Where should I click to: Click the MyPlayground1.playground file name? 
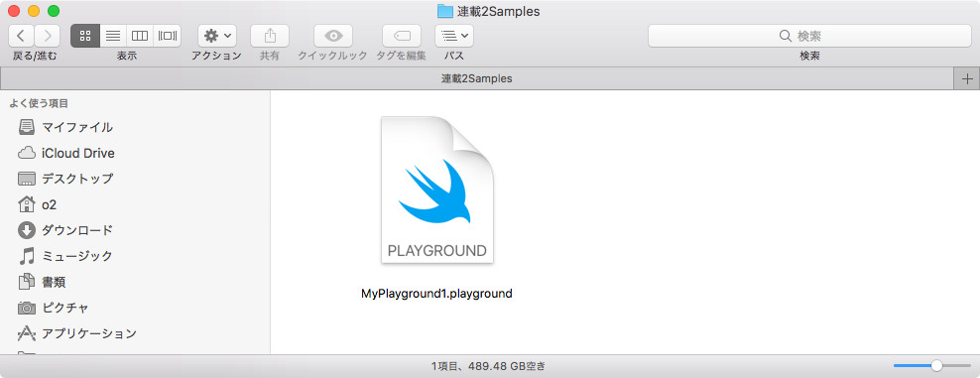(436, 293)
